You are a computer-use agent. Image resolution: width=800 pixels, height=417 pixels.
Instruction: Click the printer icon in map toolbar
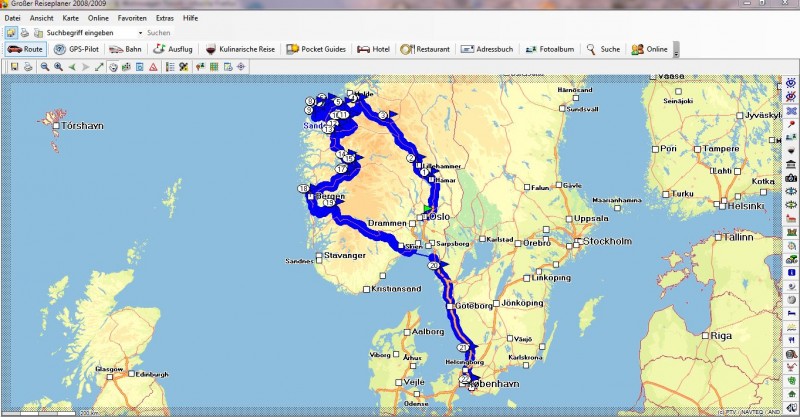[x=28, y=67]
